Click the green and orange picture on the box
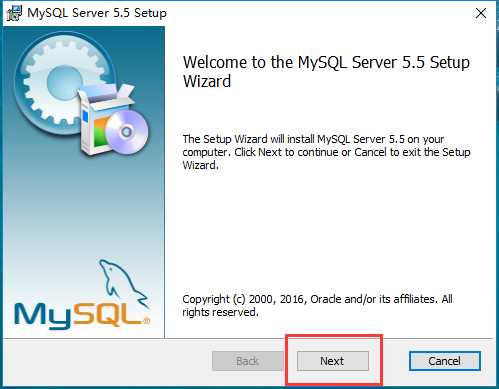The image size is (499, 389). coord(101,132)
